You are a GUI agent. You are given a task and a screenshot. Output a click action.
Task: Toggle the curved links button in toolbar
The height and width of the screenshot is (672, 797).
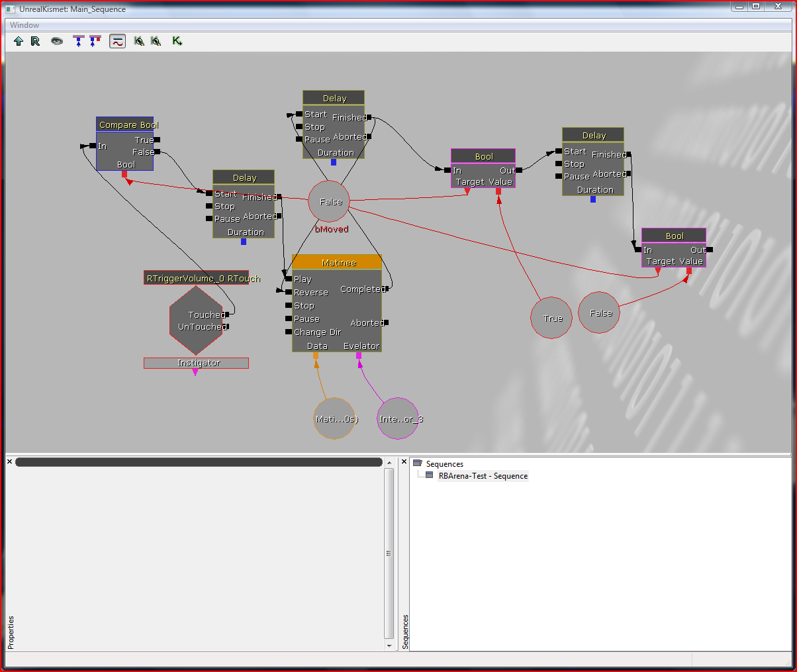click(x=117, y=41)
